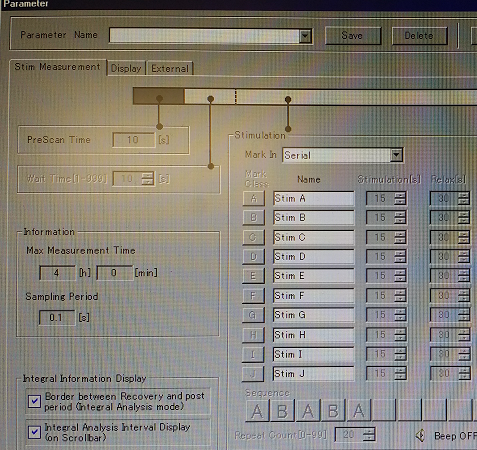
Task: Click the Wait Time spinner arrows
Action: point(147,179)
